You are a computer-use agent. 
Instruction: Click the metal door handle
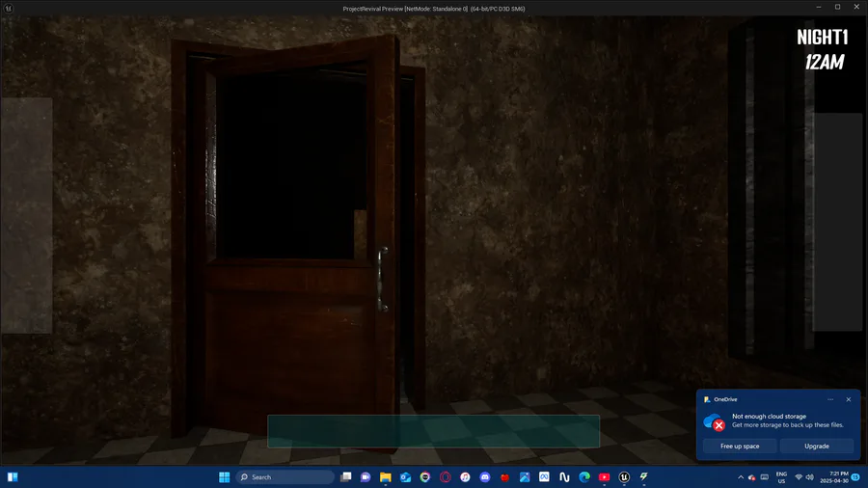pos(382,280)
